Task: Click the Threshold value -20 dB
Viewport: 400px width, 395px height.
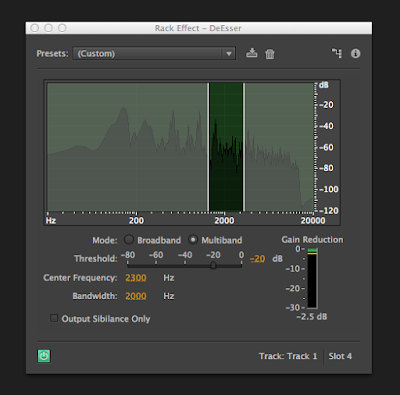Action: (x=258, y=259)
